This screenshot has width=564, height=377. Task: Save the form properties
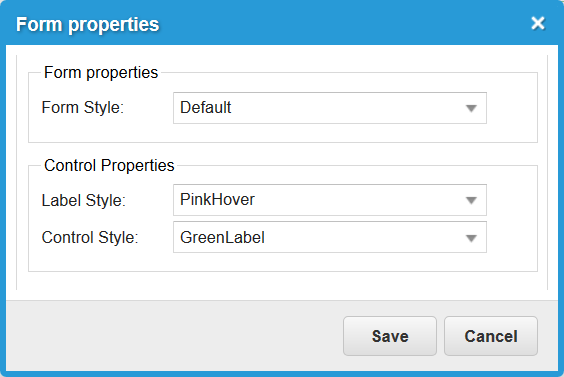[390, 336]
